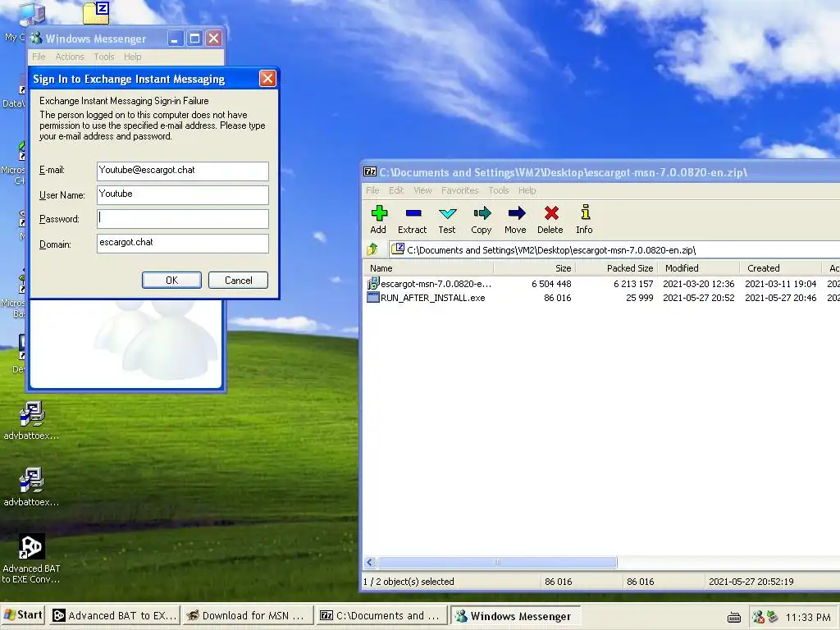Click the 11:33 PM taskbar clock
The image size is (840, 630).
click(808, 618)
